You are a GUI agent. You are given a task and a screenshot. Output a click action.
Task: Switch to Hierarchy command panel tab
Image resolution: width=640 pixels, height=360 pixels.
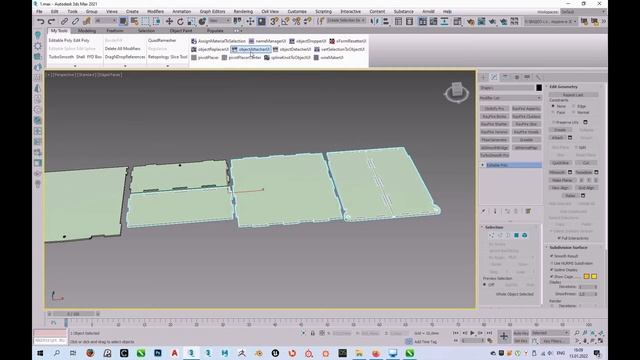click(505, 77)
